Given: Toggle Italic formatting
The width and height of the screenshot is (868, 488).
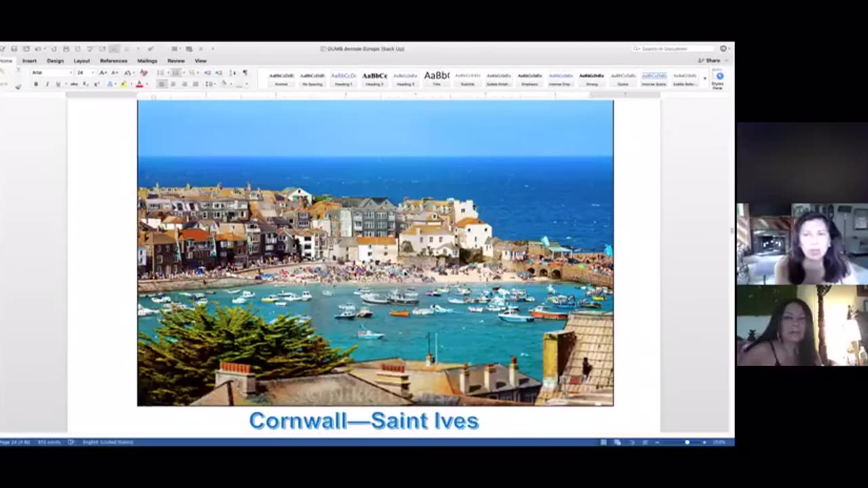Looking at the screenshot, I should point(47,84).
